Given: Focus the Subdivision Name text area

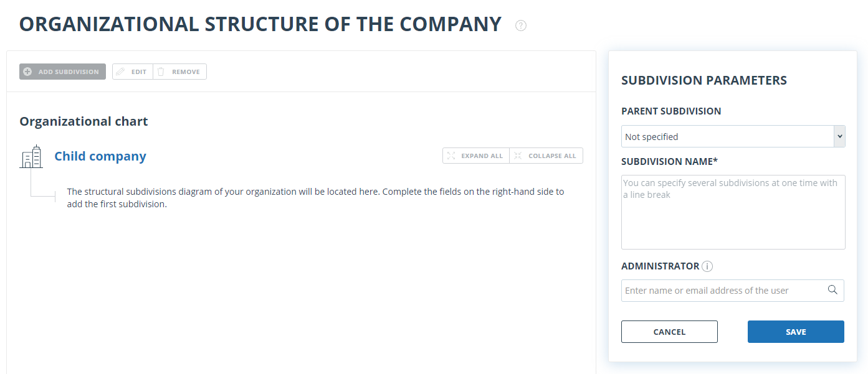Looking at the screenshot, I should point(733,212).
